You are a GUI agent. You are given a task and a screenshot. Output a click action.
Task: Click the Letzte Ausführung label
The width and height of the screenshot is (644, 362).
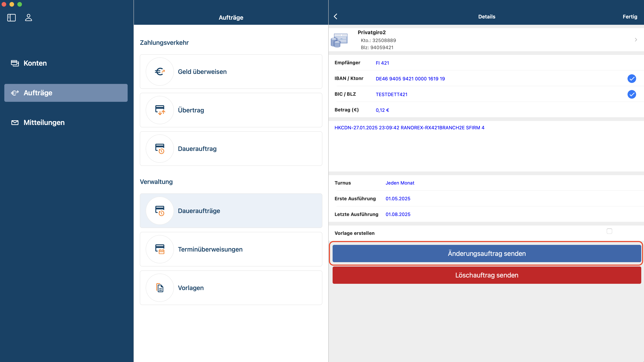pyautogui.click(x=356, y=214)
